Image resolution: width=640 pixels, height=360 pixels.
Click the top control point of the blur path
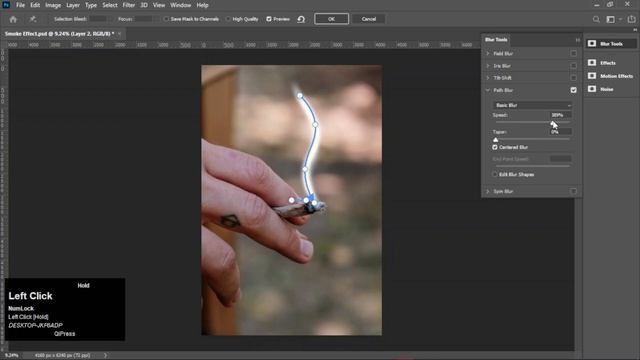tap(300, 96)
